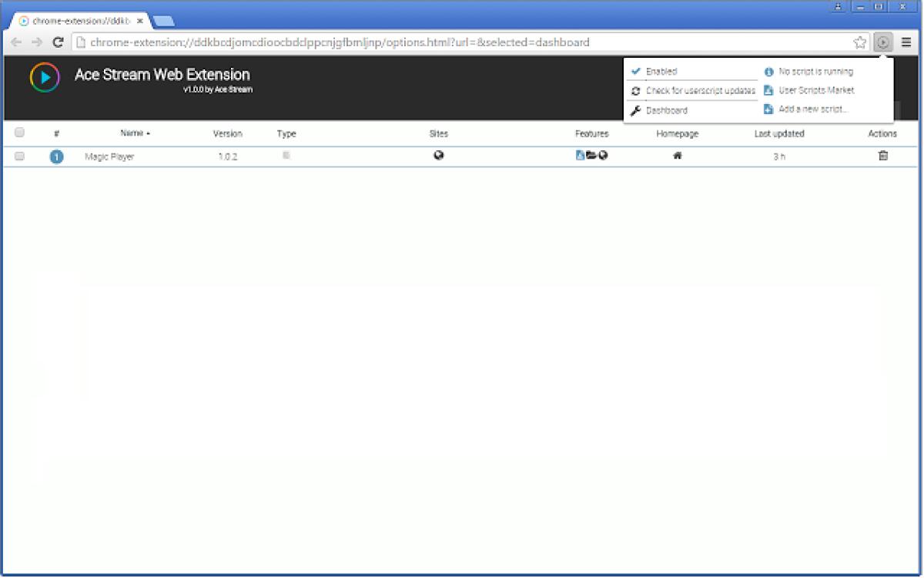Click the globe icon under Features
The width and height of the screenshot is (924, 578).
[x=602, y=155]
